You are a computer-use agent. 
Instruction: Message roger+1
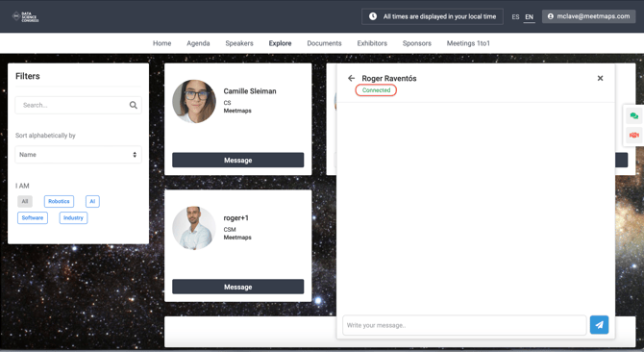point(237,287)
